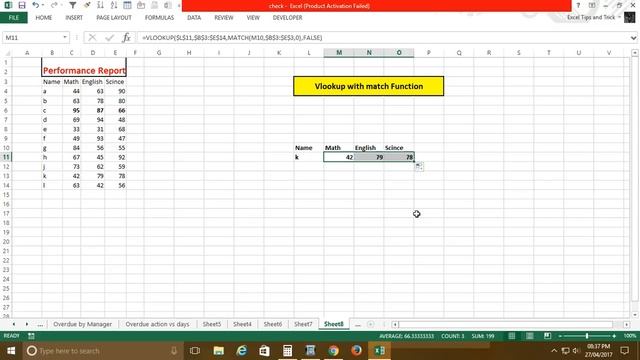Image resolution: width=640 pixels, height=360 pixels.
Task: Switch to Page Layout view icon
Action: pyautogui.click(x=529, y=336)
